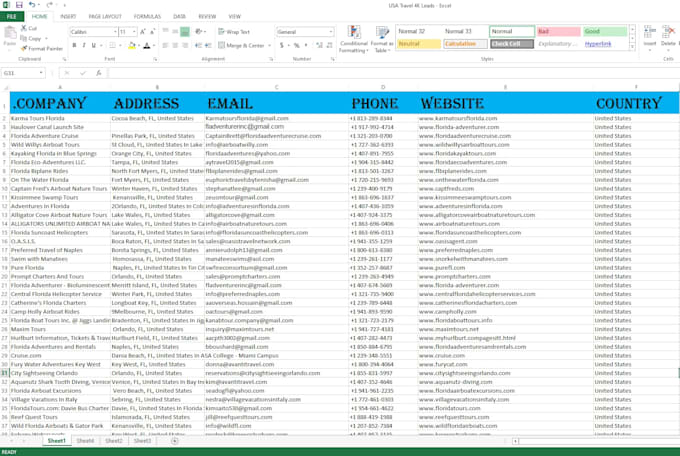Switch to the DATA tab
This screenshot has height=456, width=680.
pos(180,16)
